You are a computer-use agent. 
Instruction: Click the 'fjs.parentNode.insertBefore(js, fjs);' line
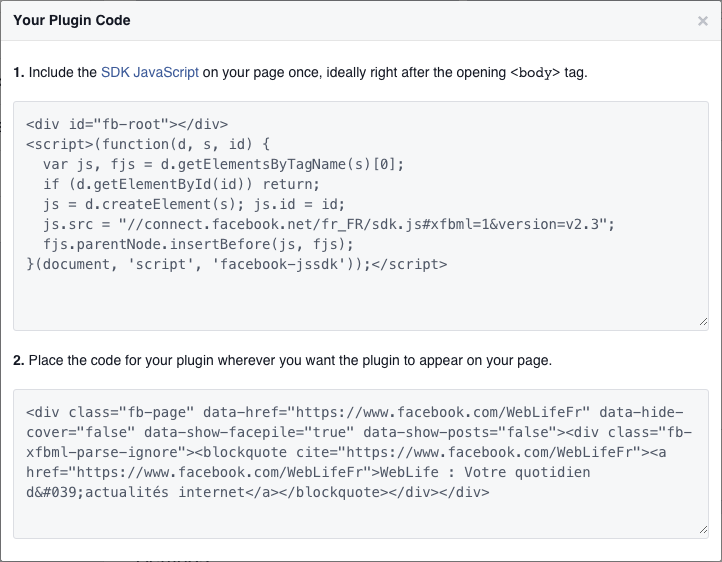(x=198, y=244)
